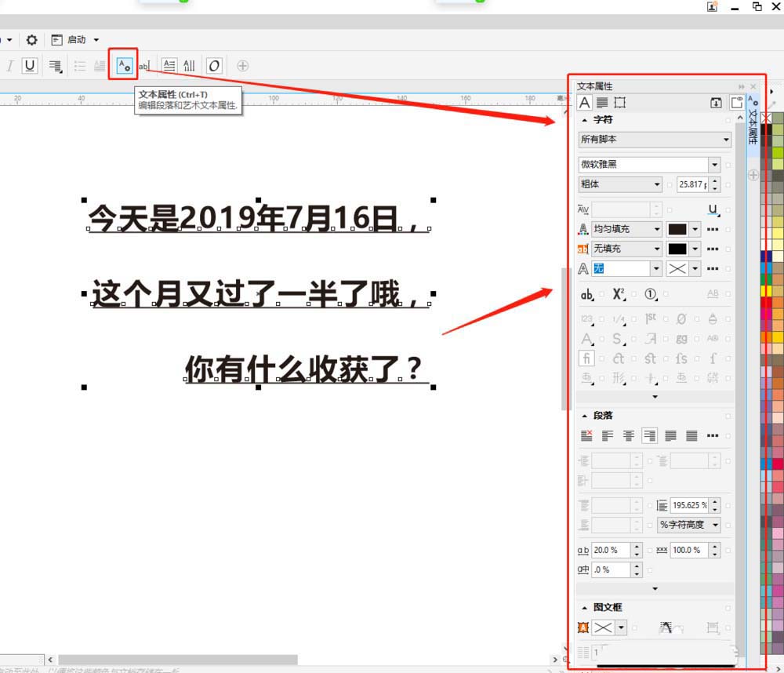Collapse the 段落 paragraph section
Screen dimensions: 784x673
(x=584, y=416)
